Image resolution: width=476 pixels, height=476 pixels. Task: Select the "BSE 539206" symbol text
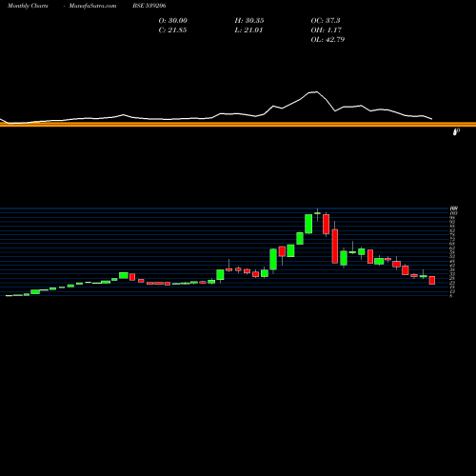149,6
